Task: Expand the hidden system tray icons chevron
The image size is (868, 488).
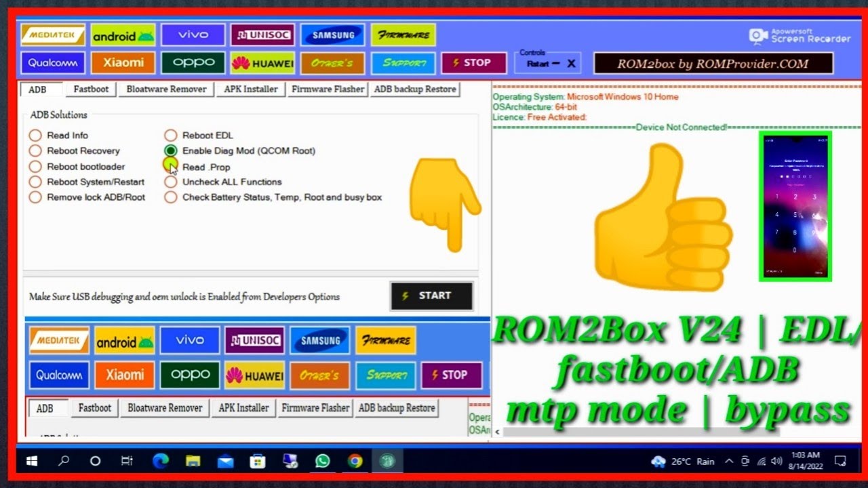Action: click(729, 462)
